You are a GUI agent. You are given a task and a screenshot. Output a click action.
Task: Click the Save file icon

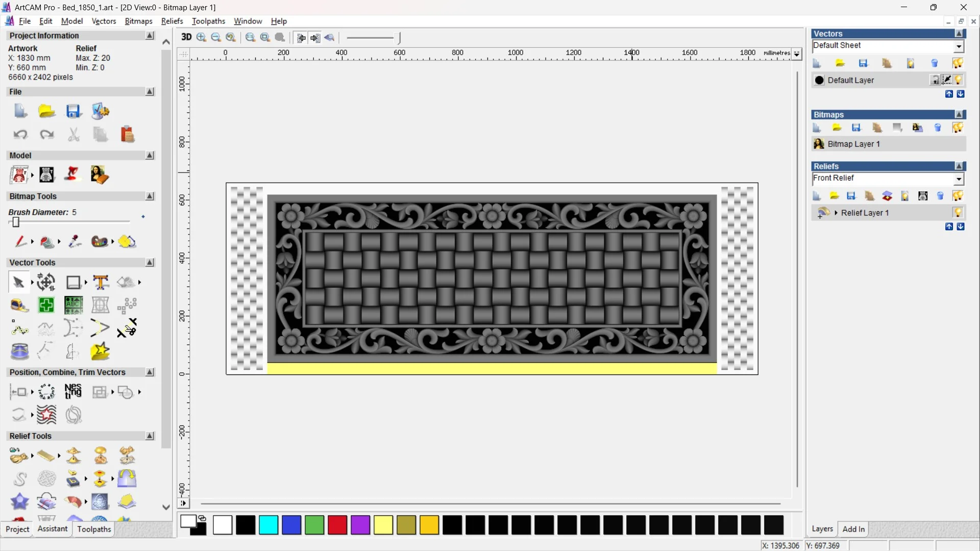[73, 111]
